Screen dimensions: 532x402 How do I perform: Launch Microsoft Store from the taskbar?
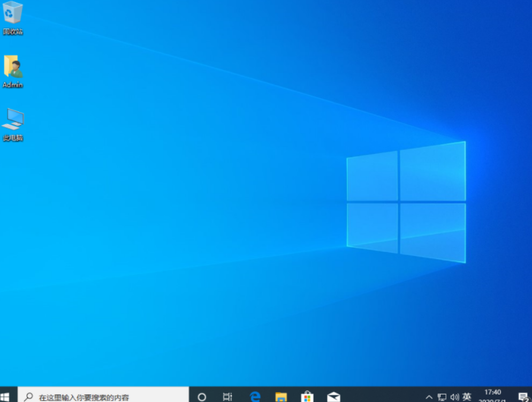click(x=307, y=397)
